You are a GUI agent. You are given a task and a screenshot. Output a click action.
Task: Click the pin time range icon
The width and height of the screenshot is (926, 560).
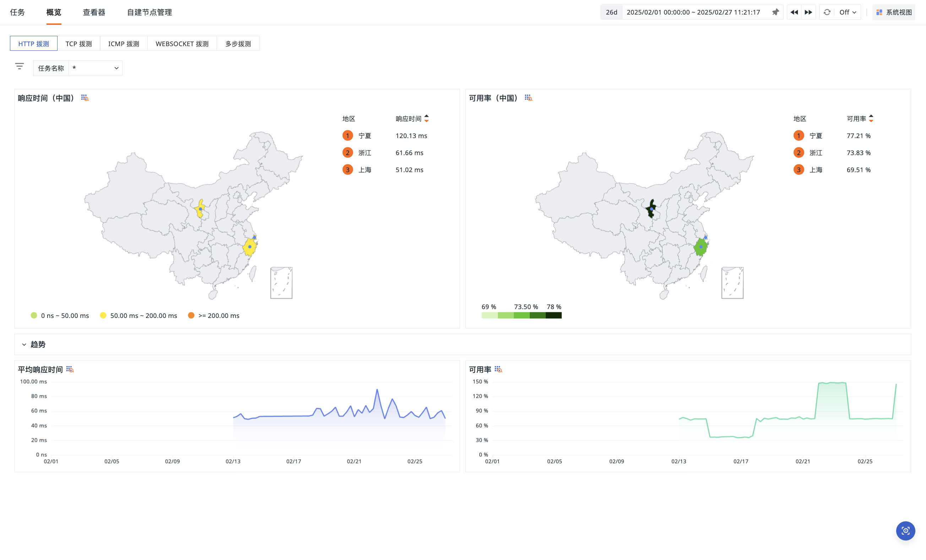coord(775,12)
